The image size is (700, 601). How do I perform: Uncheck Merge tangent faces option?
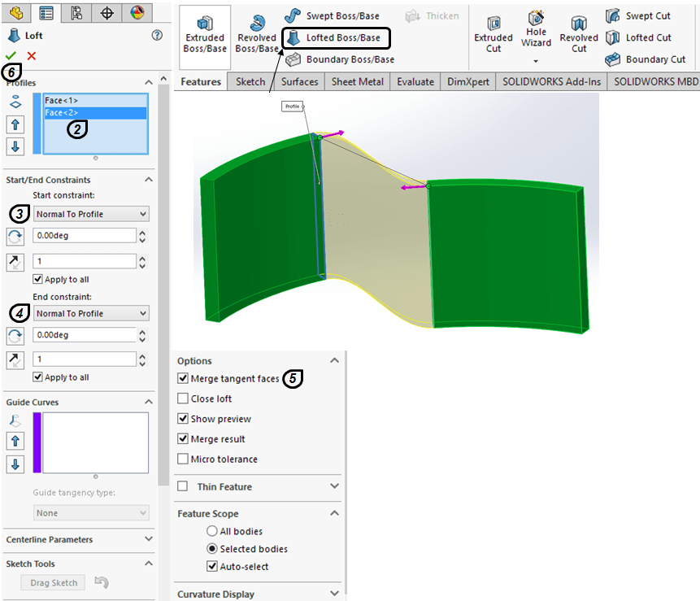coord(183,379)
